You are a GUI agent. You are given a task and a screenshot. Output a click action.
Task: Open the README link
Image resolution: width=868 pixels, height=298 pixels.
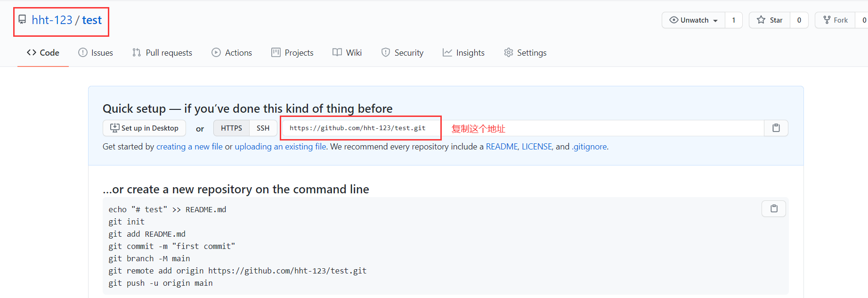(x=502, y=147)
